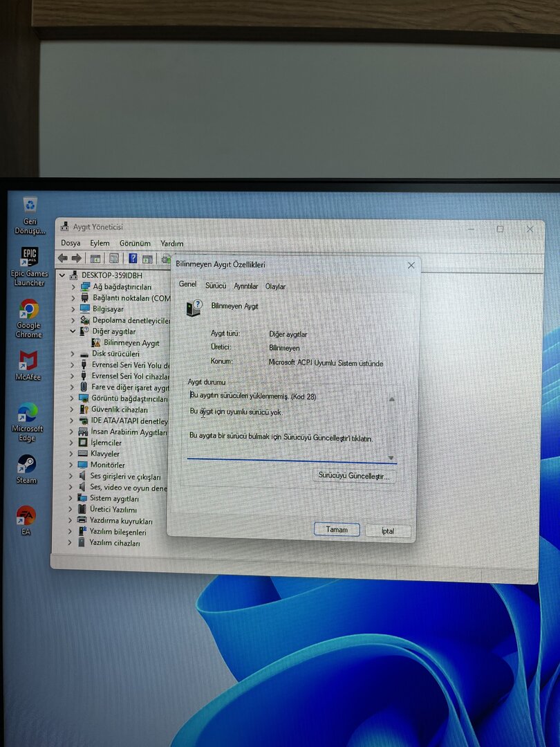Click the Disk sürücüleri drive icon
The width and height of the screenshot is (560, 747).
tap(84, 354)
